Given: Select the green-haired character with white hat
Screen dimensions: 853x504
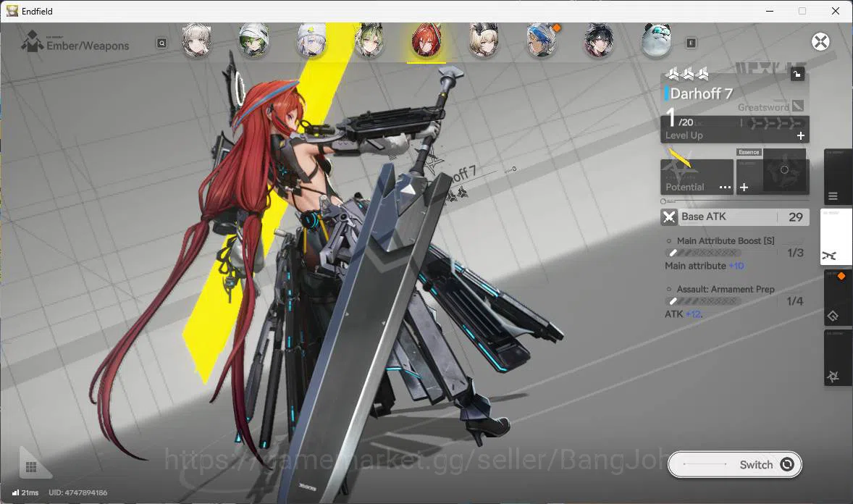Looking at the screenshot, I should coord(254,41).
